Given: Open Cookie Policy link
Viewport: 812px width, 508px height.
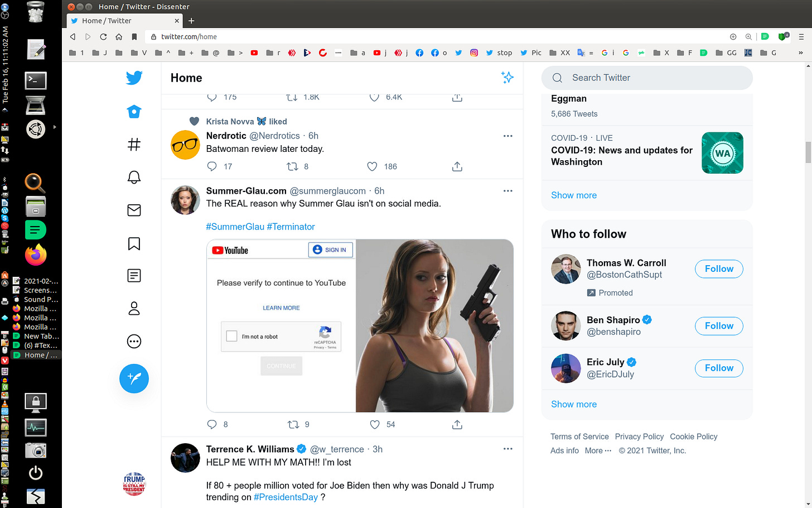Looking at the screenshot, I should pyautogui.click(x=694, y=437).
